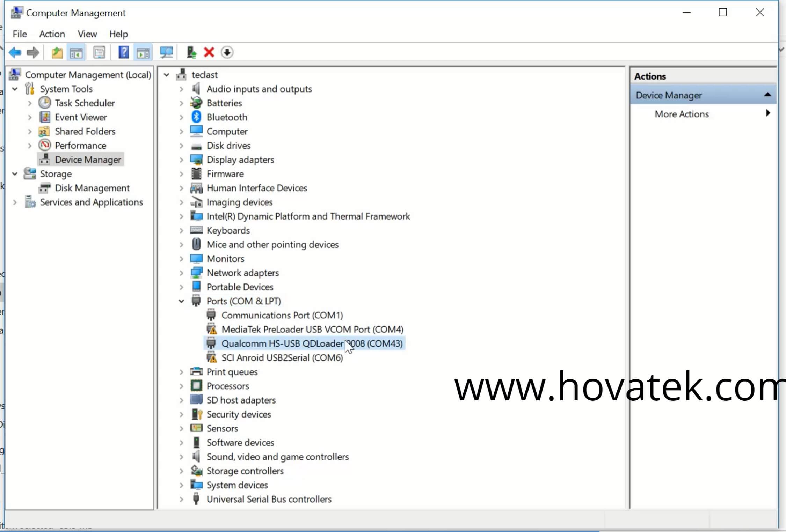Expand the Print queues category
This screenshot has height=532, width=786.
click(181, 372)
